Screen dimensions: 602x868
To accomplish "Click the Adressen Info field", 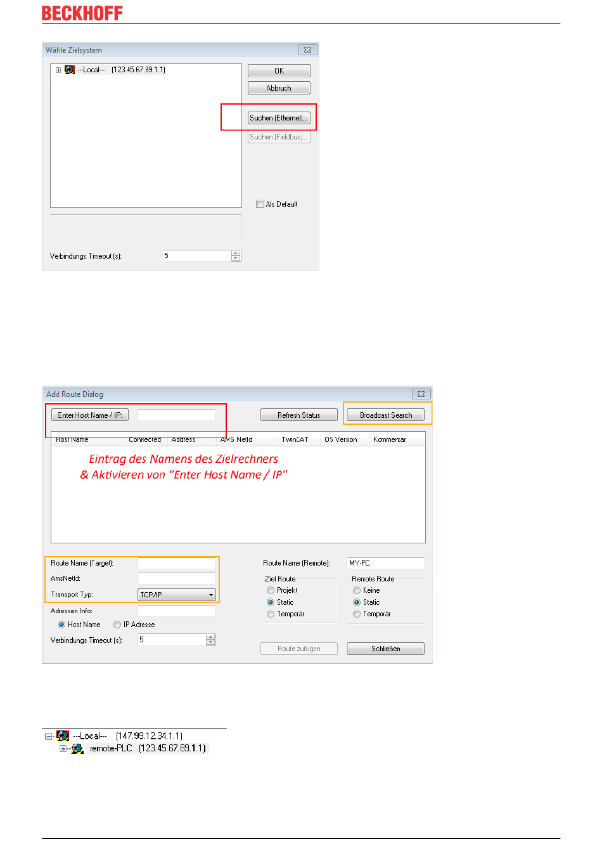I will 177,611.
